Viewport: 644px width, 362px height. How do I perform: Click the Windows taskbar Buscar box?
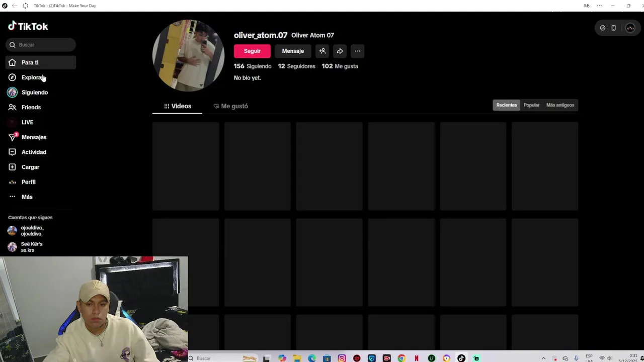pos(222,358)
